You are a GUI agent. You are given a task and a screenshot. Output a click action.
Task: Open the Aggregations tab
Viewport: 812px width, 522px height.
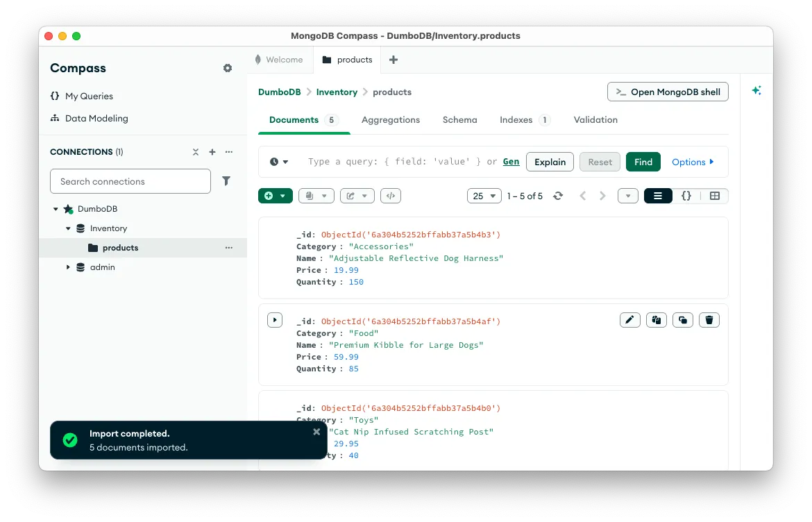click(391, 120)
